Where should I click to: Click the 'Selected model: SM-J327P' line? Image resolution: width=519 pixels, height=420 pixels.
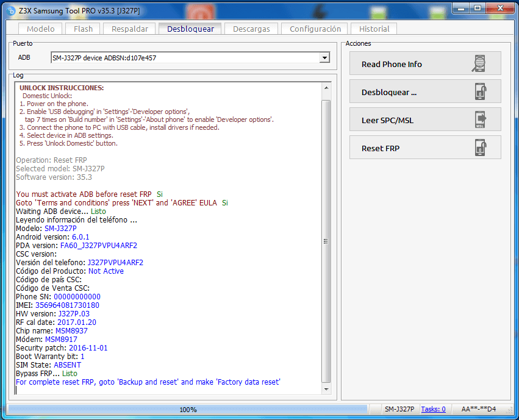click(60, 169)
